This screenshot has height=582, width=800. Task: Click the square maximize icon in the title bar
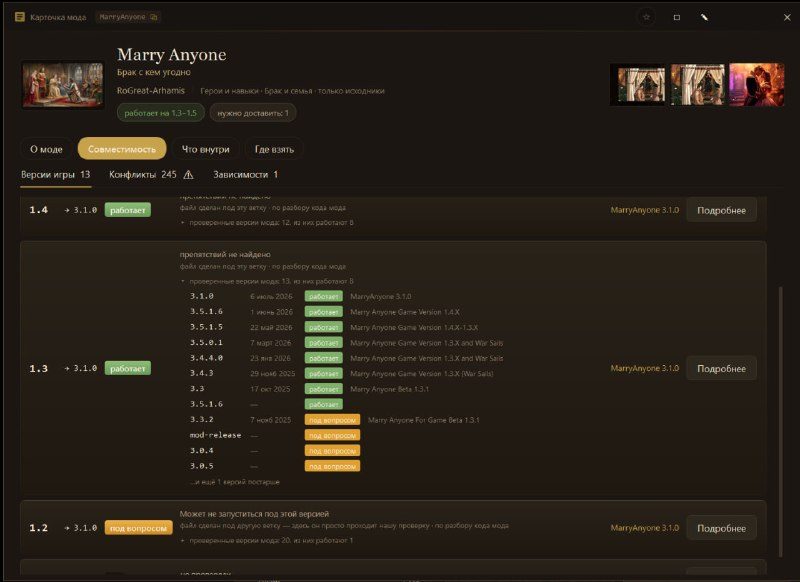pyautogui.click(x=677, y=17)
